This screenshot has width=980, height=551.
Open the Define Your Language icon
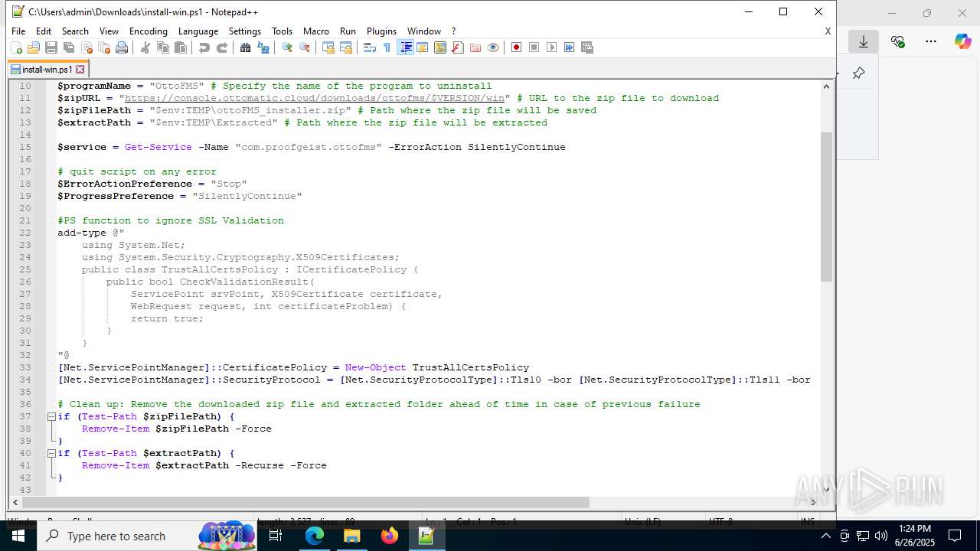(x=423, y=47)
